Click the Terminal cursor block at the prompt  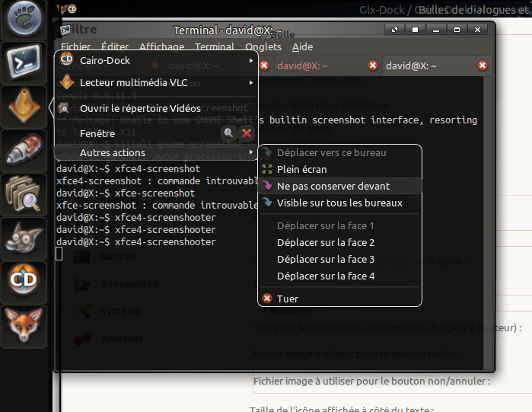pos(59,254)
